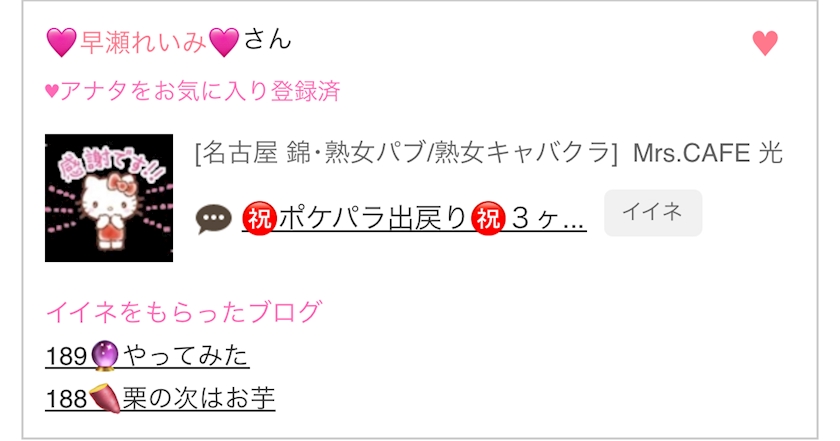Image resolution: width=840 pixels, height=441 pixels.
Task: Open blog post 188 栗の次はお芋
Action: [160, 398]
